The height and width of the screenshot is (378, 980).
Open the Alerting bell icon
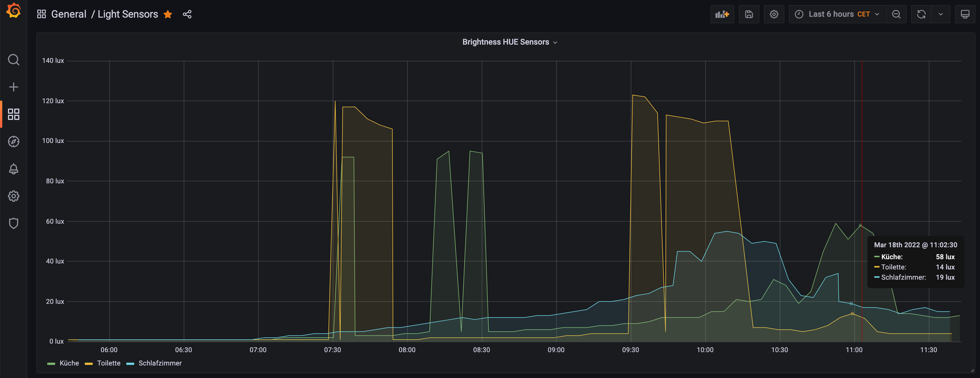14,169
